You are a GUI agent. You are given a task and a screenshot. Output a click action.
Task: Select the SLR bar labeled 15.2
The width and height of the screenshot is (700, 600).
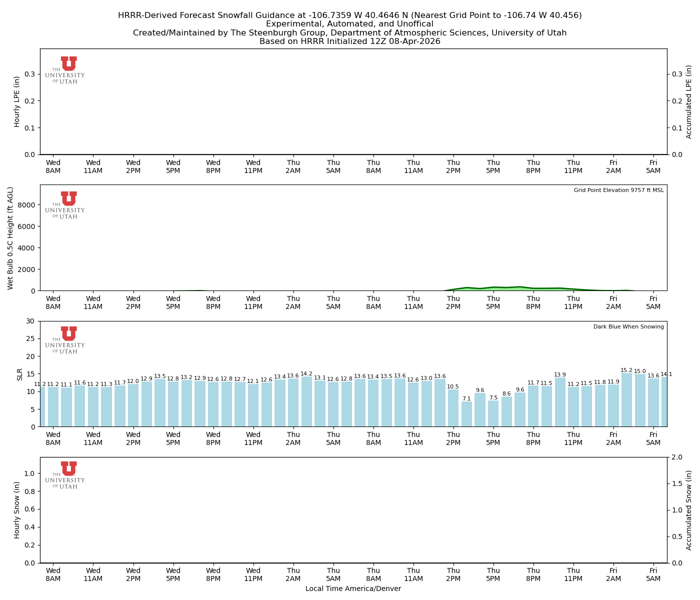(x=626, y=400)
